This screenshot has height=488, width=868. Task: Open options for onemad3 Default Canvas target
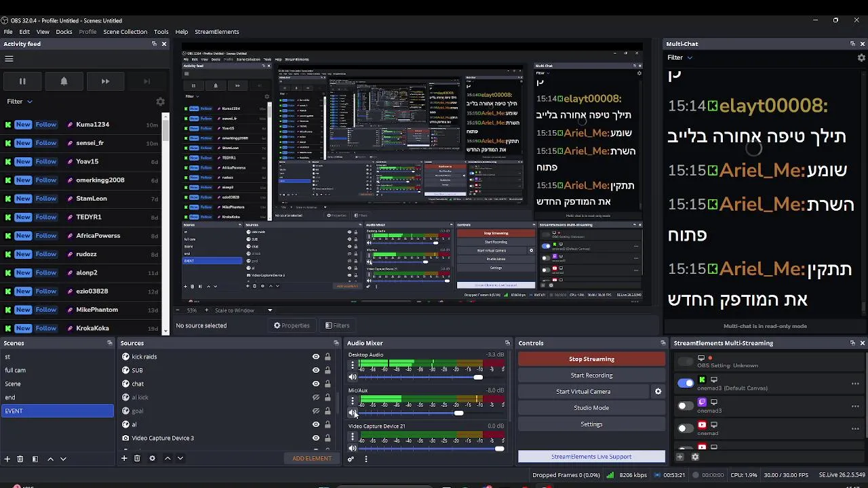click(x=855, y=384)
